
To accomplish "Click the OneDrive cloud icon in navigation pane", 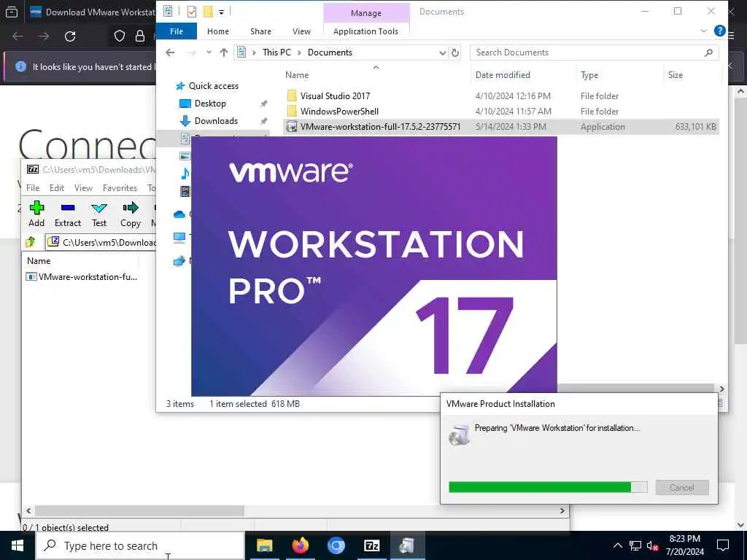I will tap(179, 214).
